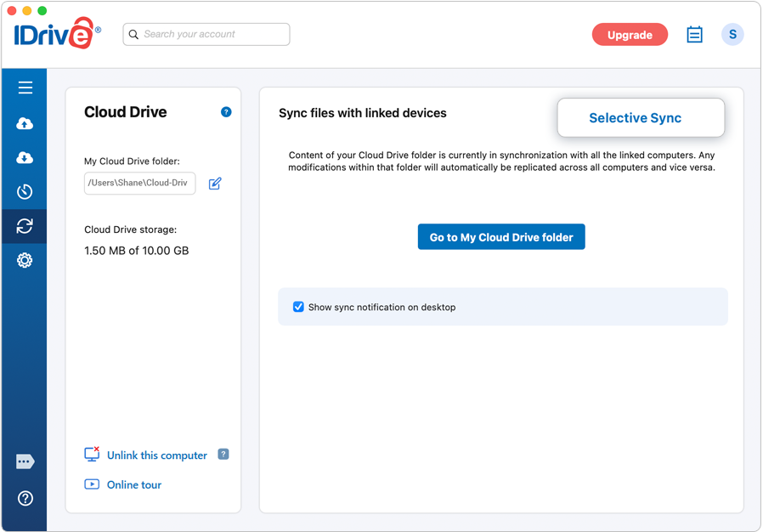This screenshot has height=532, width=763.
Task: Open Help using the sidebar question mark
Action: click(x=25, y=498)
